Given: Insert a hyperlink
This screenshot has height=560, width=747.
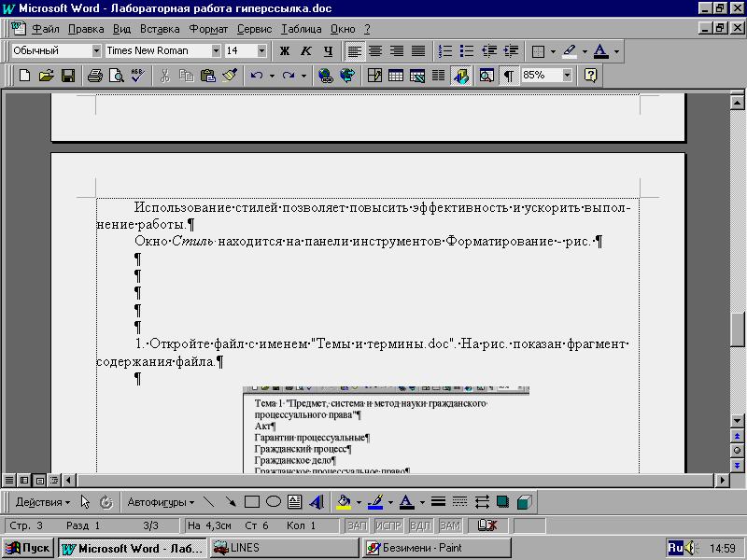Looking at the screenshot, I should coord(326,76).
